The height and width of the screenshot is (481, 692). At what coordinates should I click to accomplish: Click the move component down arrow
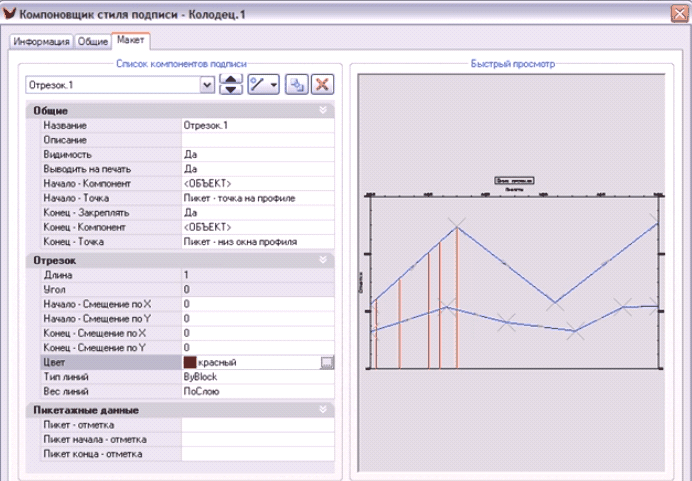[x=231, y=90]
